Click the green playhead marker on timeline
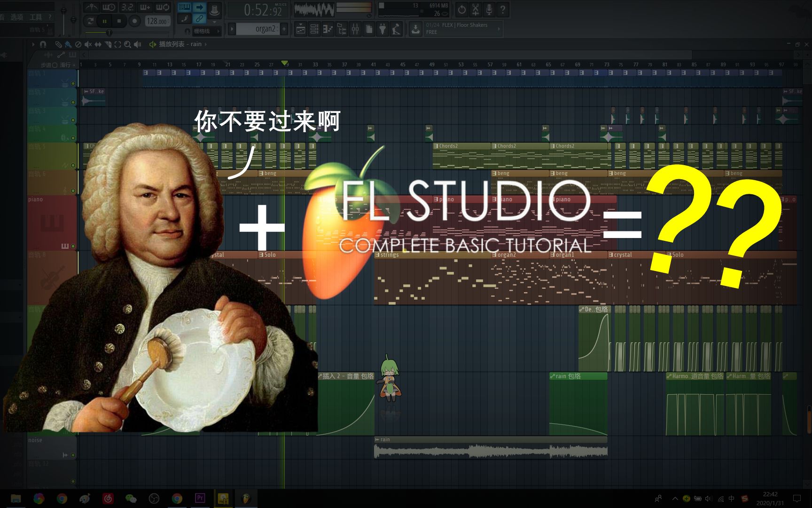The height and width of the screenshot is (508, 812). click(x=284, y=63)
